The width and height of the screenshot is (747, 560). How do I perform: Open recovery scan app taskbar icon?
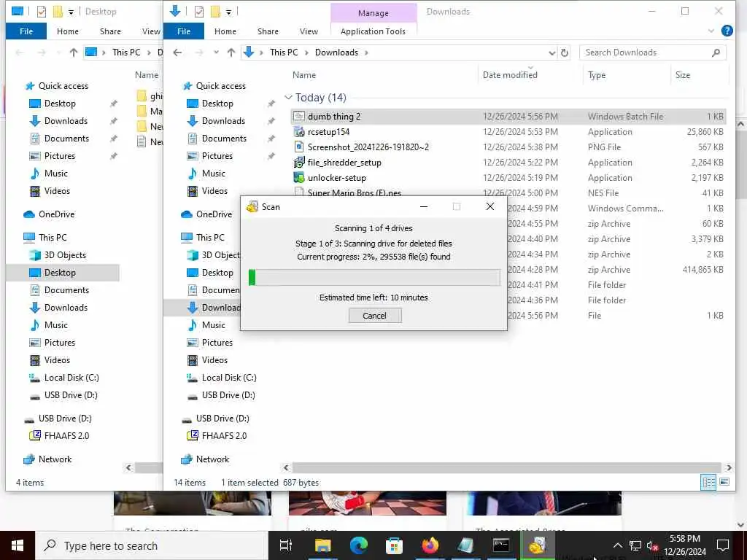(537, 545)
